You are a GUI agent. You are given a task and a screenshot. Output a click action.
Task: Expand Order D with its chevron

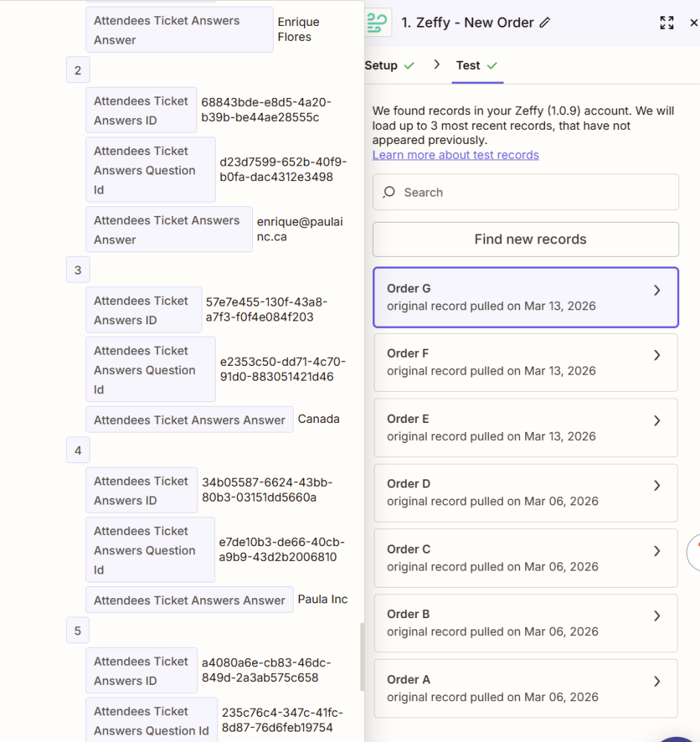(x=657, y=485)
